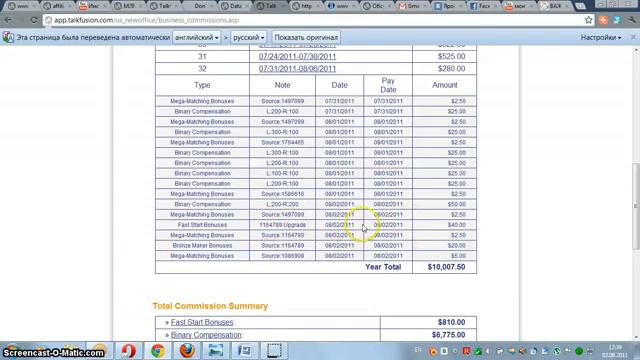Click the 'Amount' column header
The width and height of the screenshot is (640, 360).
tap(444, 85)
